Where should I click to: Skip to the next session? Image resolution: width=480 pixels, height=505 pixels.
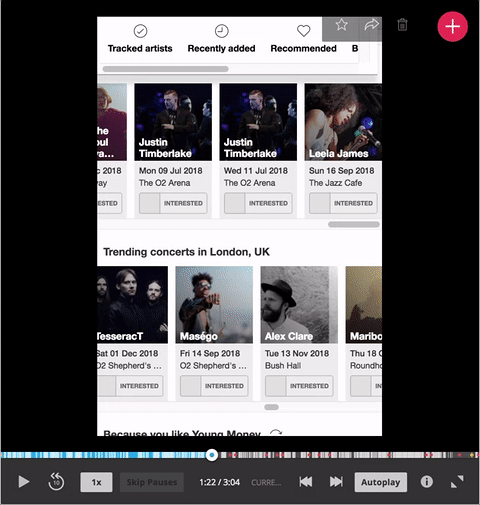pos(336,482)
